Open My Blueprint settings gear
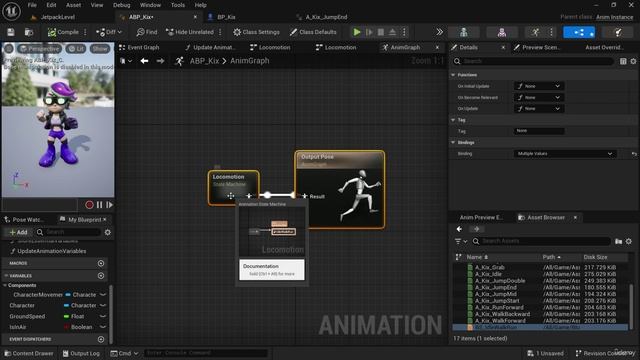The height and width of the screenshot is (360, 640). (108, 232)
